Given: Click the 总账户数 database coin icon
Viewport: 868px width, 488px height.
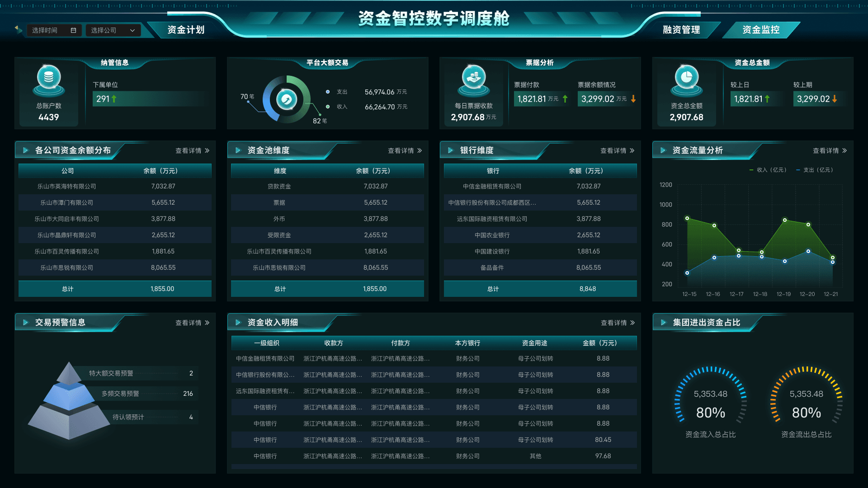Looking at the screenshot, I should (x=49, y=81).
